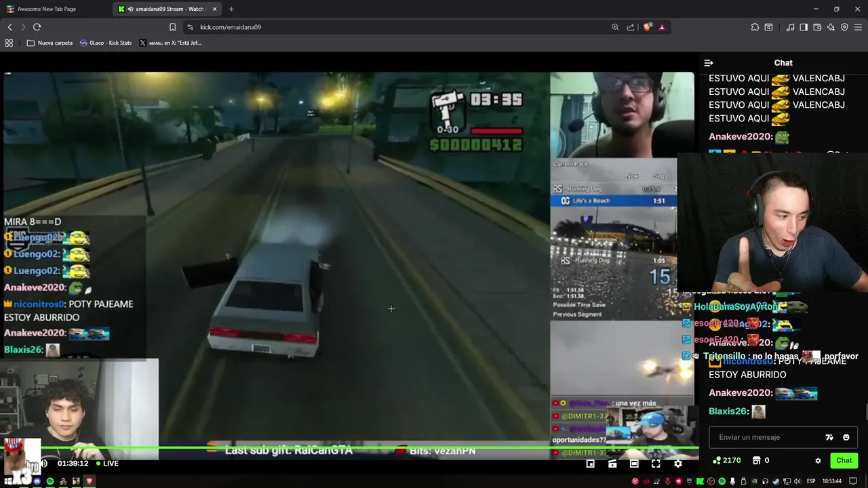The height and width of the screenshot is (488, 868).
Task: Toggle the browser sidebar panel
Action: [x=804, y=27]
